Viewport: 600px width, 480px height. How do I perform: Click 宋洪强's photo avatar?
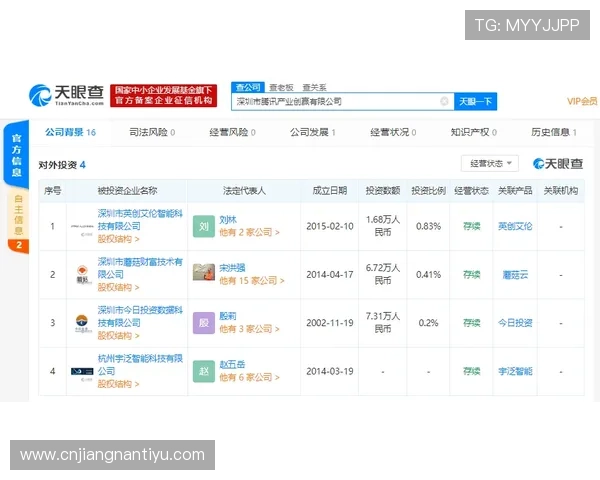click(x=204, y=272)
